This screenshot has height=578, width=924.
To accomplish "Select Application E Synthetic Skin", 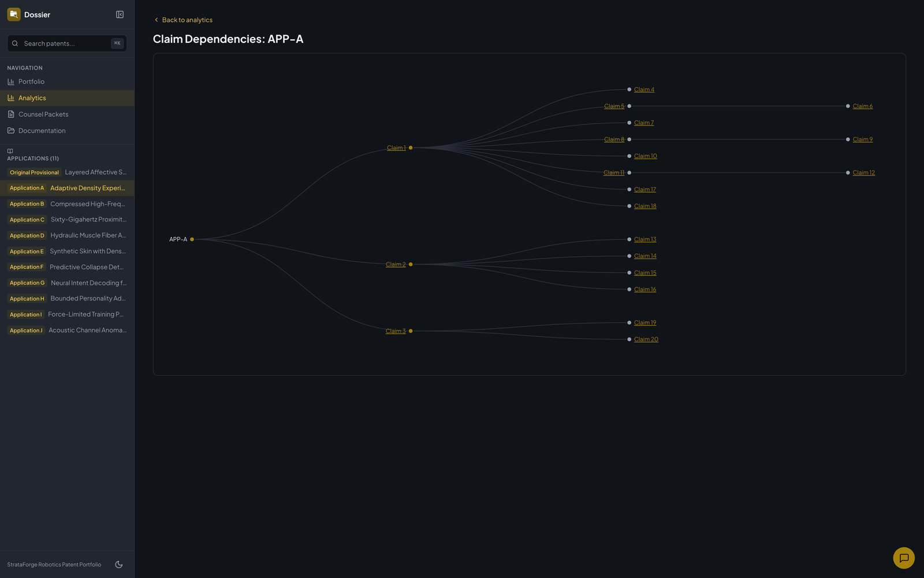I will [x=67, y=251].
